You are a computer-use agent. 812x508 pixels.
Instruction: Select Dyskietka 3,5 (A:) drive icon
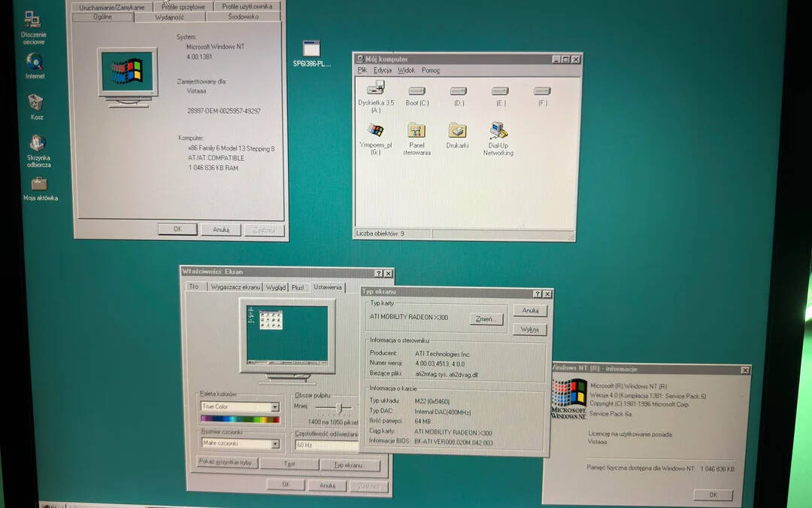376,96
